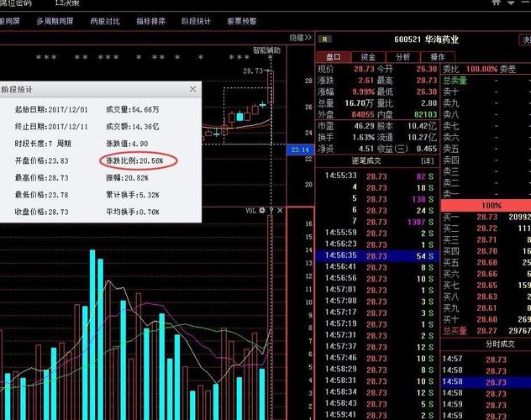Click the 阶段统计 dialog title bar
The image size is (531, 420).
101,89
